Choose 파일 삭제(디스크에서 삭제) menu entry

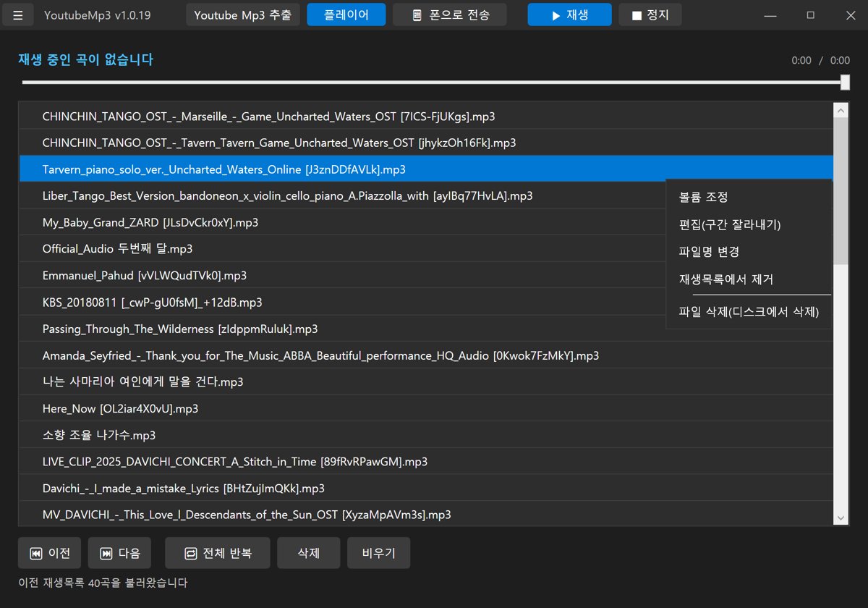pyautogui.click(x=749, y=312)
